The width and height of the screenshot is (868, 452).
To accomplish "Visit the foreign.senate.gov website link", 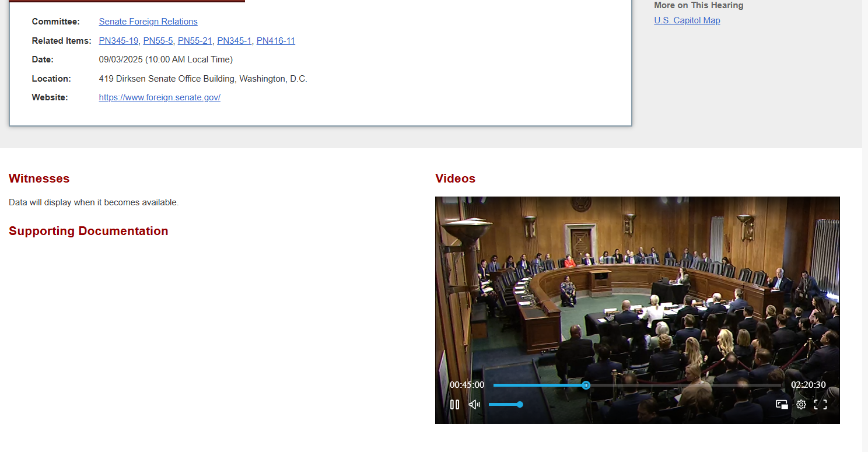I will tap(159, 97).
